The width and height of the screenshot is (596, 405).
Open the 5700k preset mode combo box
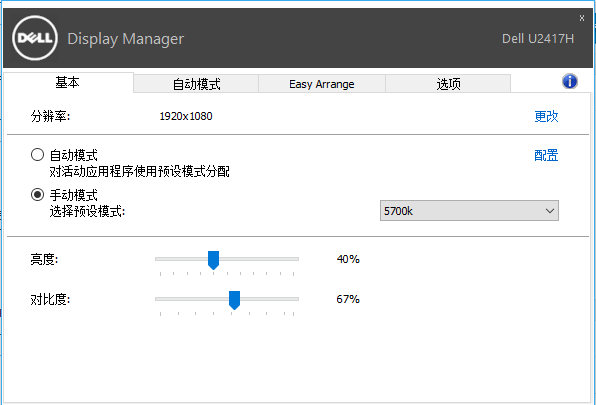point(469,210)
